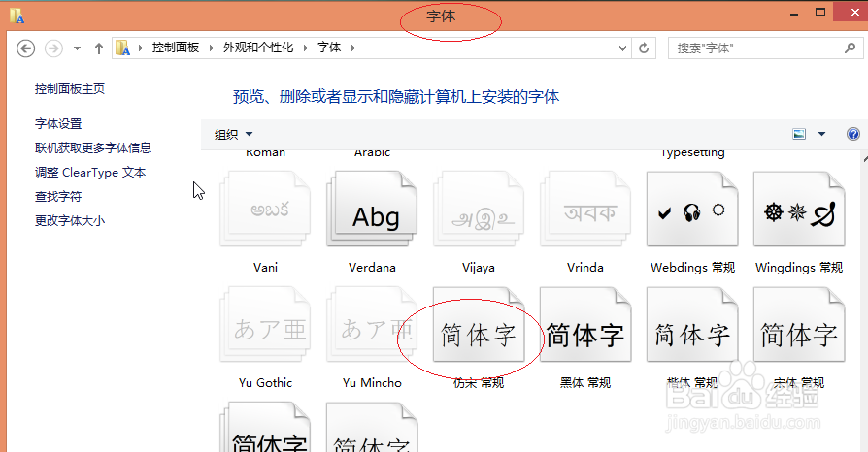
Task: Click the search magnifier icon
Action: pyautogui.click(x=850, y=48)
